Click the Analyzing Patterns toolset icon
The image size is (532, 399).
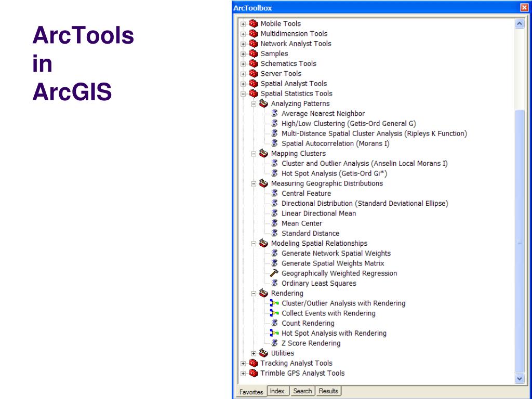tap(263, 103)
